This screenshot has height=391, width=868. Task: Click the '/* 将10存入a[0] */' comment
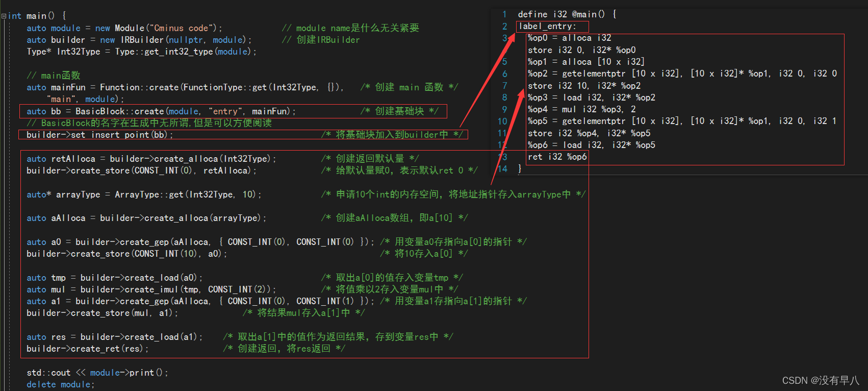pos(424,254)
